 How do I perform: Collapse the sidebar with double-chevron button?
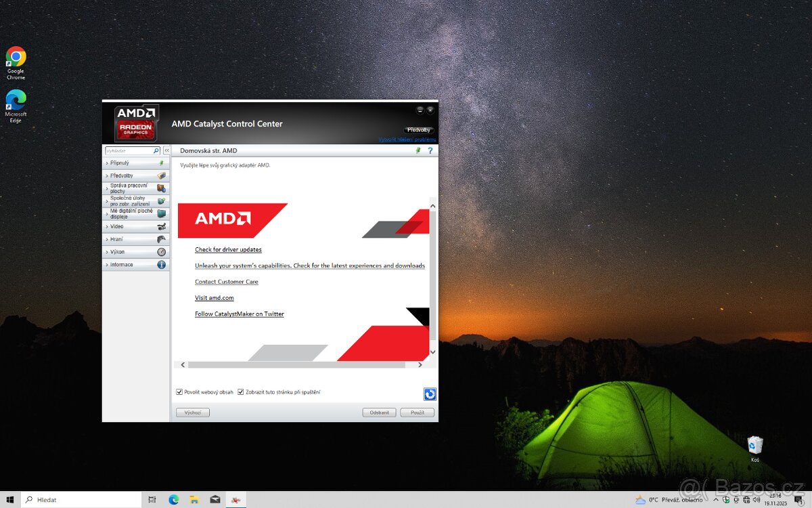click(166, 150)
